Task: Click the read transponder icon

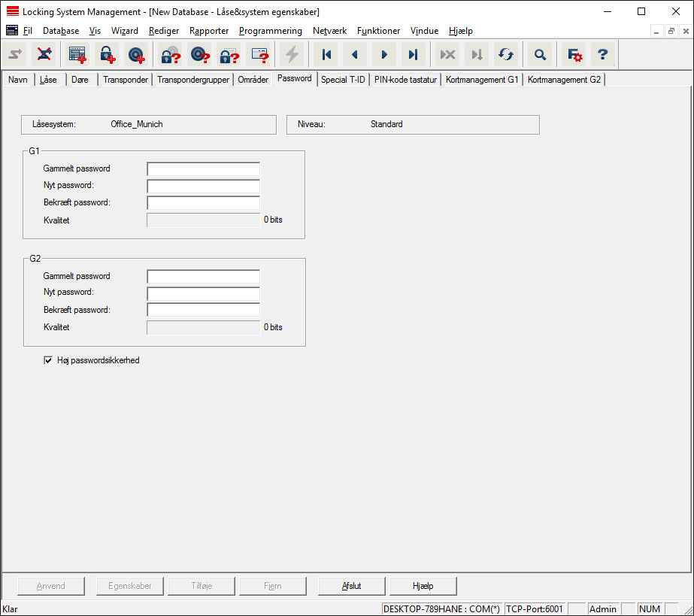Action: tap(199, 54)
